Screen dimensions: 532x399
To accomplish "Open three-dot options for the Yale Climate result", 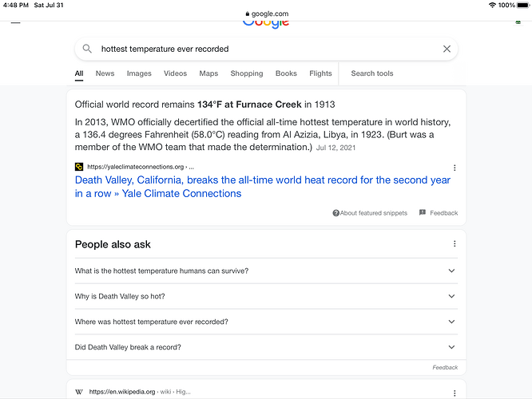I will click(x=455, y=168).
